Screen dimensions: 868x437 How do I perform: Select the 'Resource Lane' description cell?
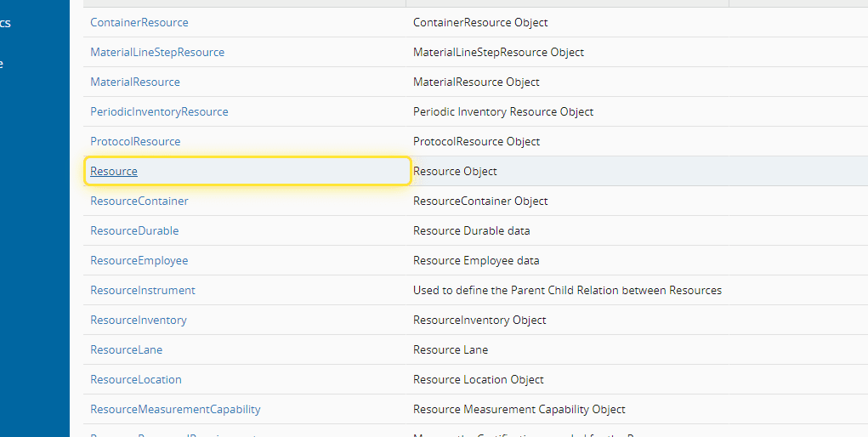[451, 349]
